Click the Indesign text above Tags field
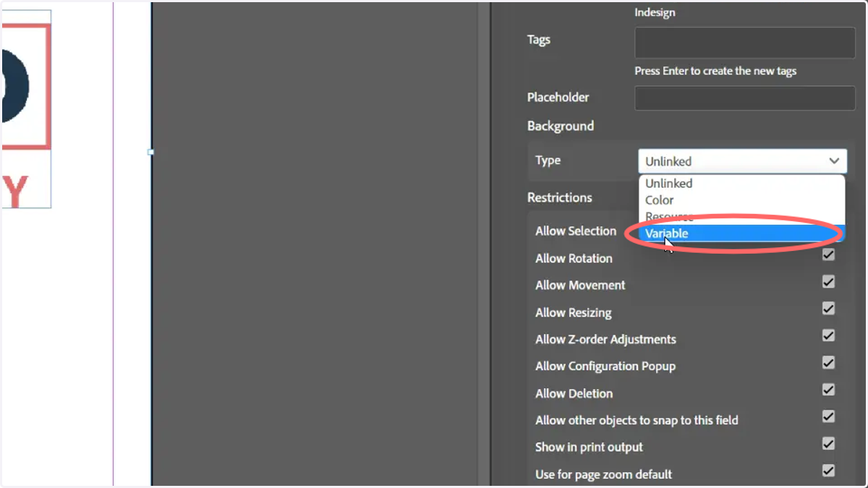 (655, 12)
